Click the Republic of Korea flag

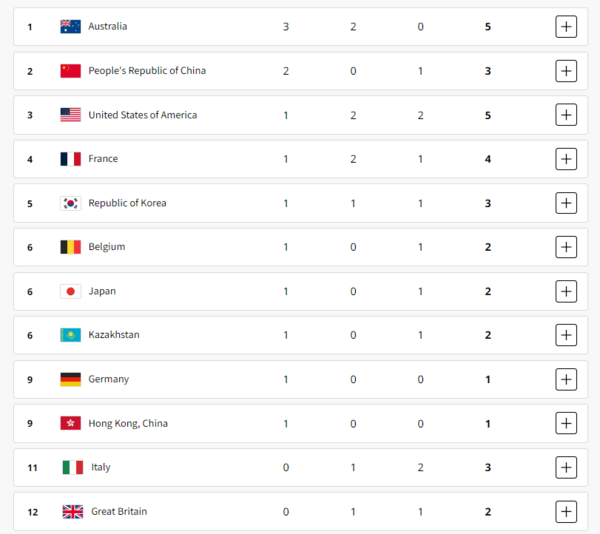pos(70,203)
